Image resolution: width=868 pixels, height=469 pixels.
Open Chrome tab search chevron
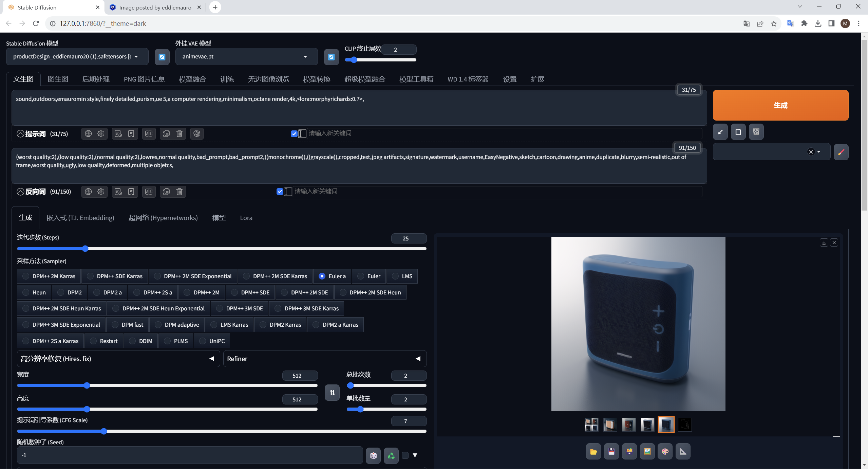click(800, 6)
